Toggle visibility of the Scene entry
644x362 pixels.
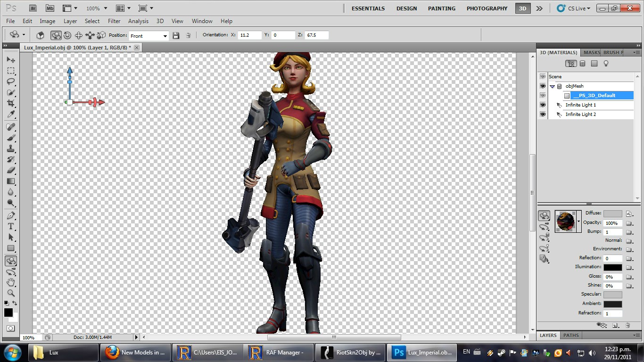pyautogui.click(x=543, y=76)
